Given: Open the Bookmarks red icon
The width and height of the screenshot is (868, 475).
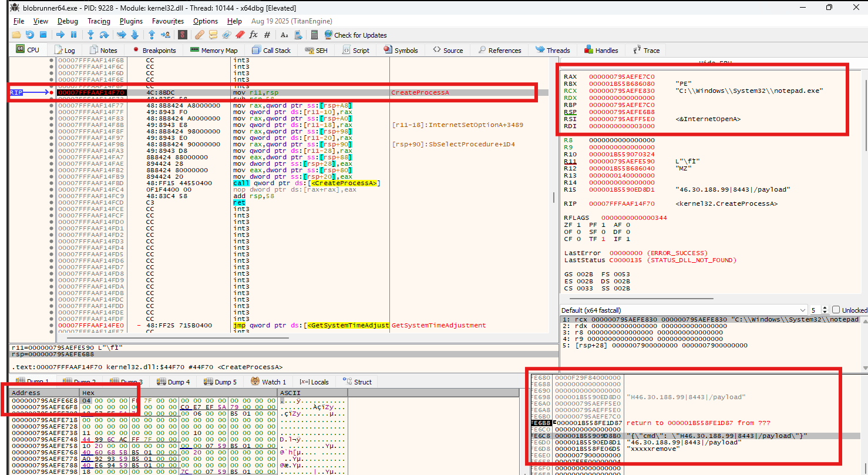Looking at the screenshot, I should pyautogui.click(x=240, y=35).
